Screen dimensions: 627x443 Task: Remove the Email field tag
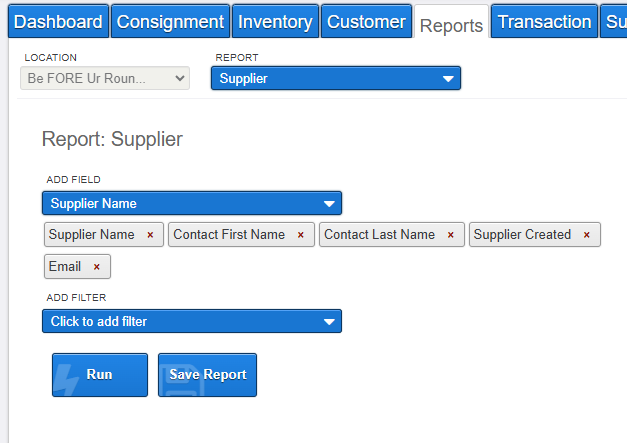[x=97, y=267]
